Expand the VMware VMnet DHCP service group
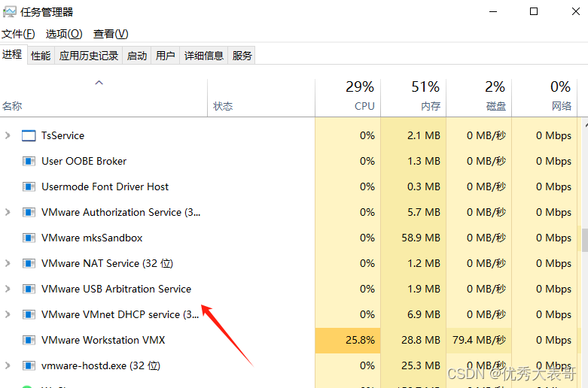The image size is (588, 388). point(8,314)
